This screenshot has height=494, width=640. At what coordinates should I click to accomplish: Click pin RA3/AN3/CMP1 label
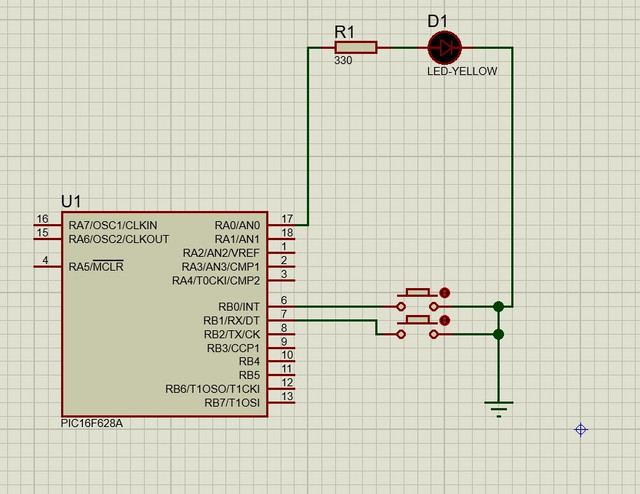pyautogui.click(x=220, y=267)
